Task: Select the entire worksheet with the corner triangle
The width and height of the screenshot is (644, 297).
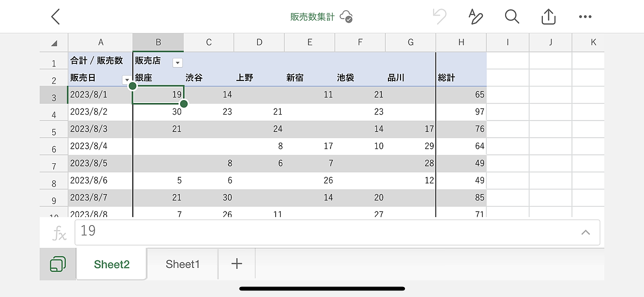Action: pos(53,42)
